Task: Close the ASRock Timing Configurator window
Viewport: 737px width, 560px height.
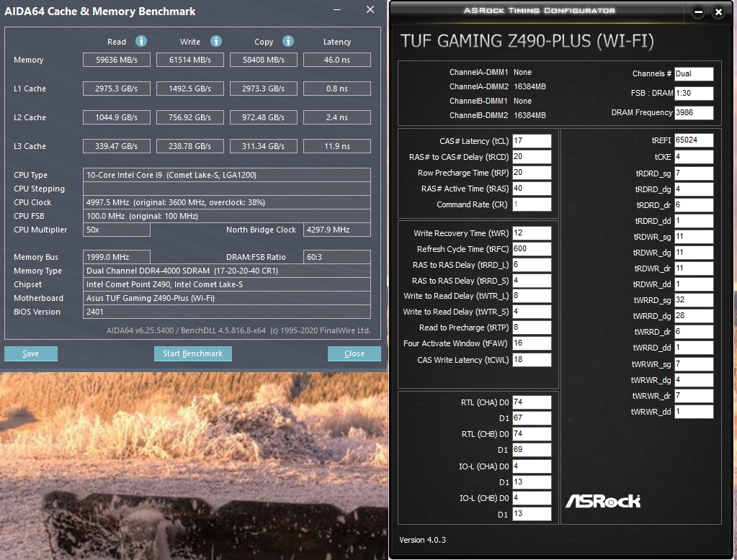Action: 718,13
